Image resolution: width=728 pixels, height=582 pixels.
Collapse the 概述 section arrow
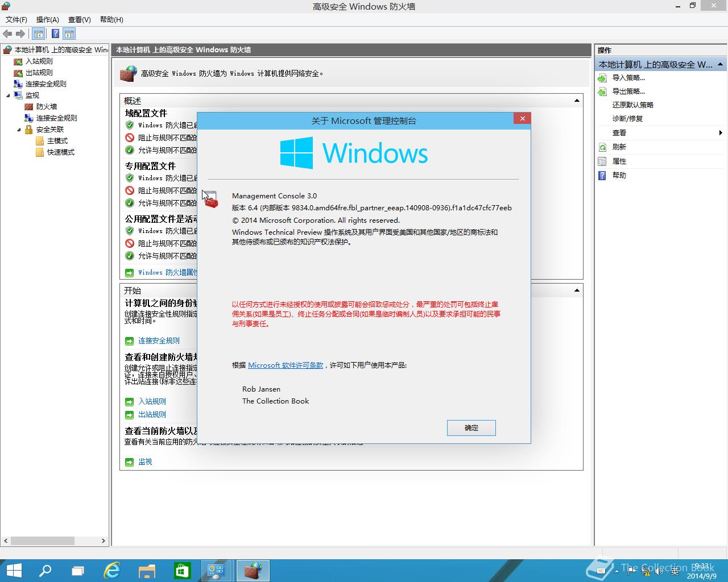coord(577,100)
